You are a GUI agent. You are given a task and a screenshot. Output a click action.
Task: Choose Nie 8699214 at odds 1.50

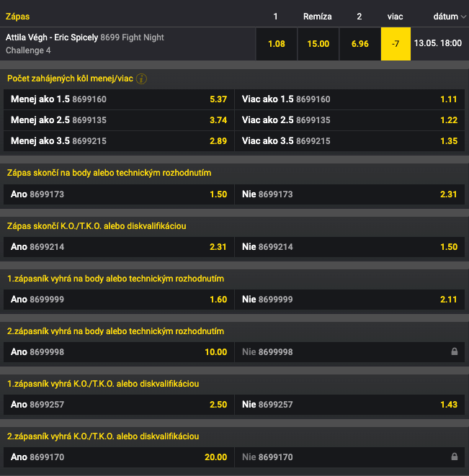click(349, 247)
